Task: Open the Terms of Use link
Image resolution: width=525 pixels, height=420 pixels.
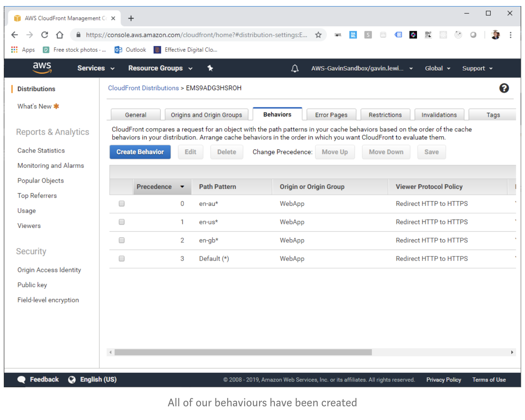Action: [489, 380]
